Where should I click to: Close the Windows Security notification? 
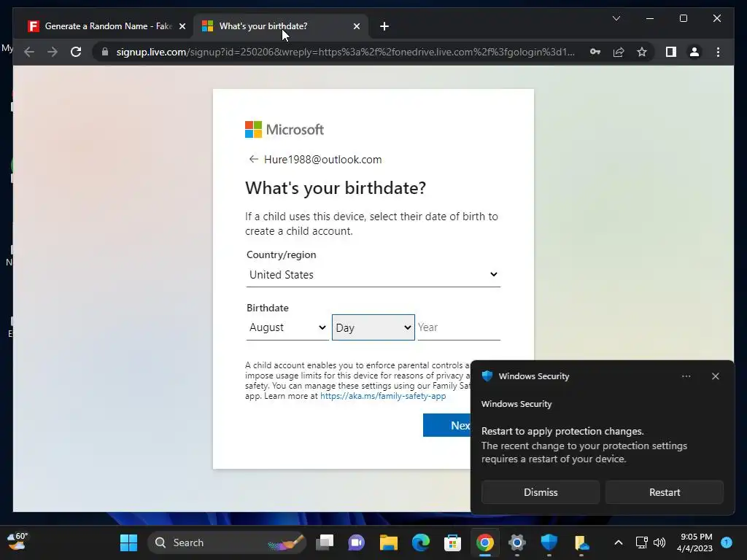[715, 376]
